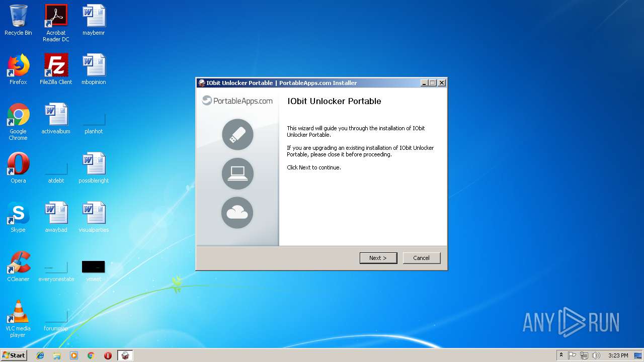The image size is (644, 362).
Task: Select the mbopinion Word document
Action: (94, 69)
